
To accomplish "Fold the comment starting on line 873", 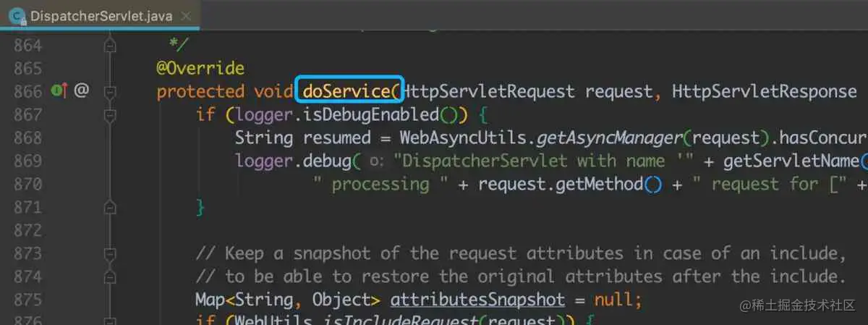I will pos(110,253).
